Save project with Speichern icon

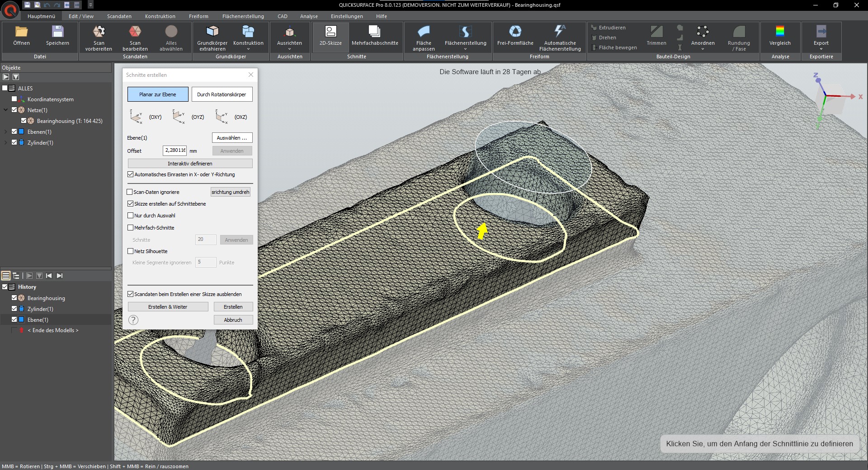[x=57, y=36]
